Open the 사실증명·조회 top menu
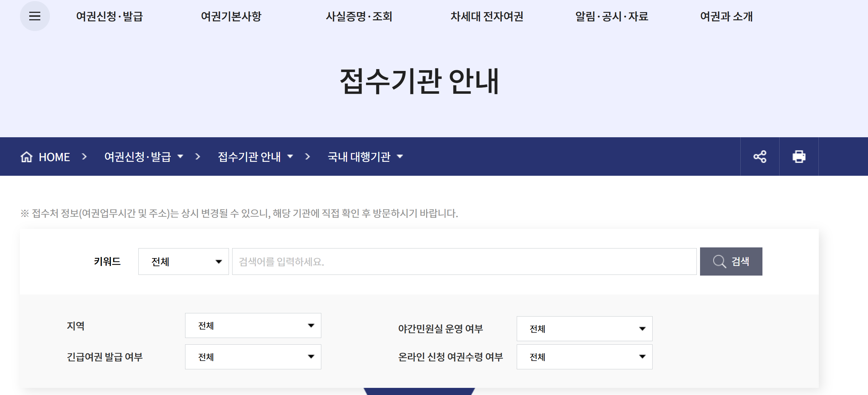Image resolution: width=868 pixels, height=395 pixels. 359,16
